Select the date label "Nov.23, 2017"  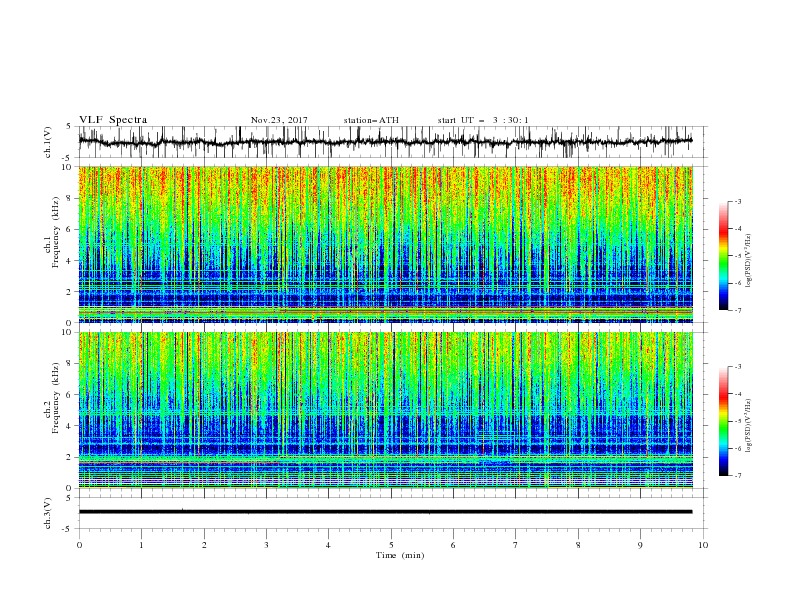coord(279,120)
